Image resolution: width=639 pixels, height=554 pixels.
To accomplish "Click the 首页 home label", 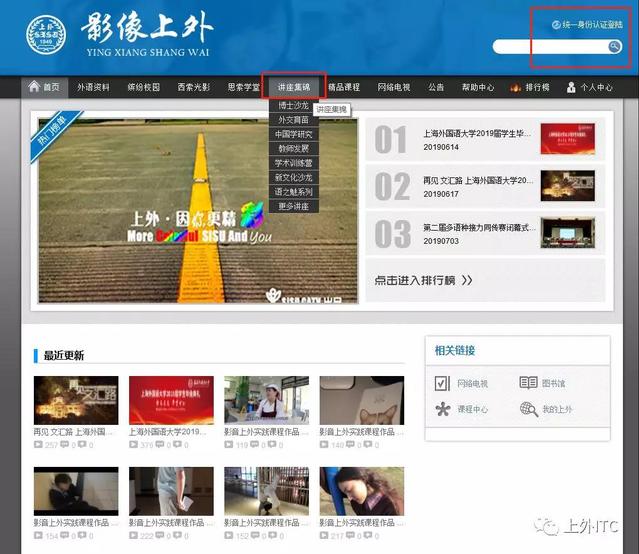I will pyautogui.click(x=51, y=87).
